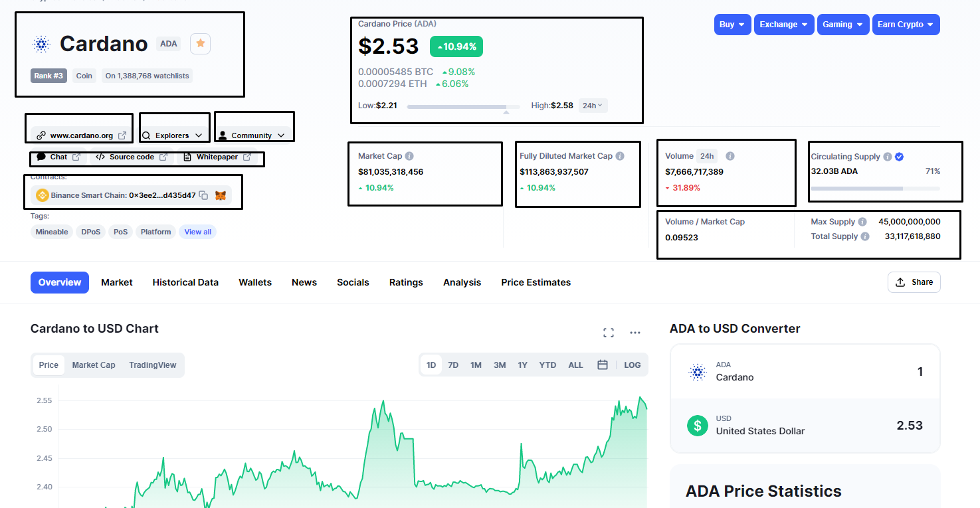Click the ADA amount field showing 1
This screenshot has height=508, width=980.
pyautogui.click(x=920, y=372)
